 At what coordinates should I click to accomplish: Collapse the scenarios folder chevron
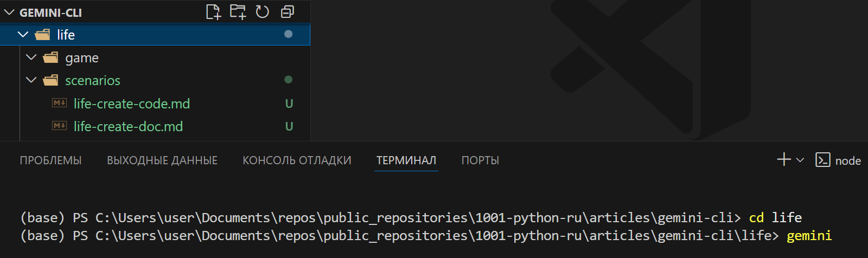point(31,80)
